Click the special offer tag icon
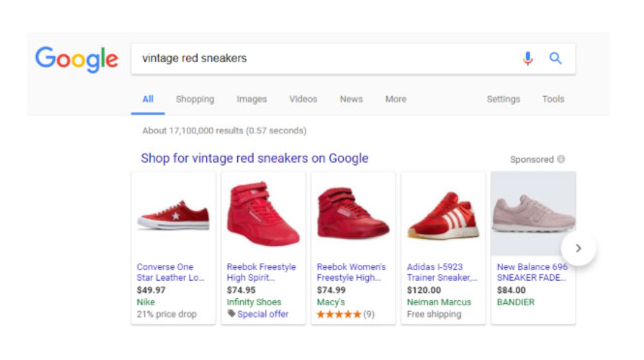This screenshot has height=360, width=644. 231,314
